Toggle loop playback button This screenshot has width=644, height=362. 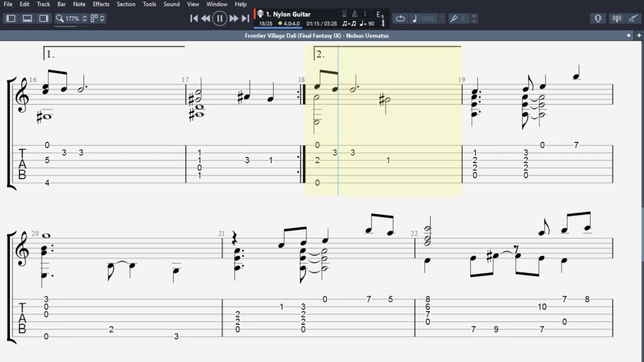click(400, 19)
